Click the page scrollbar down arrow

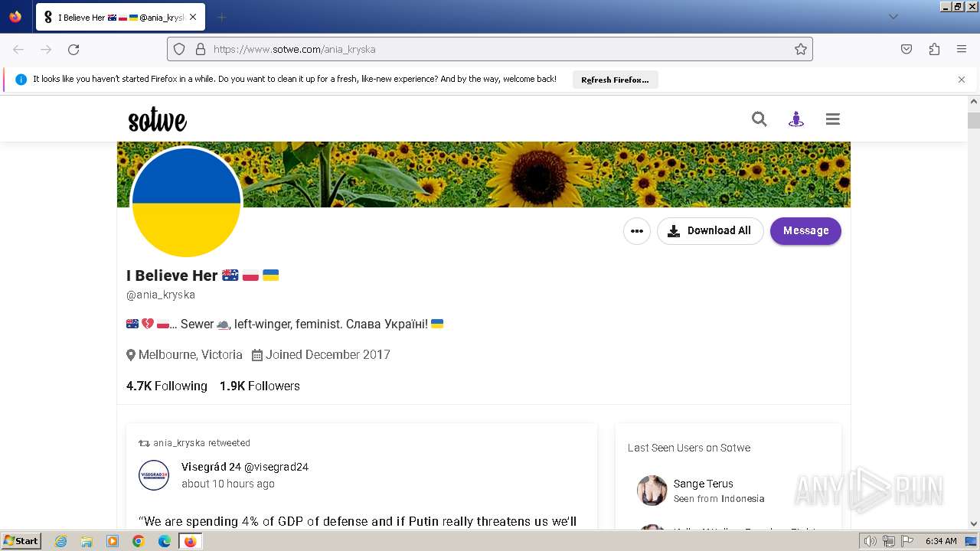coord(974,523)
